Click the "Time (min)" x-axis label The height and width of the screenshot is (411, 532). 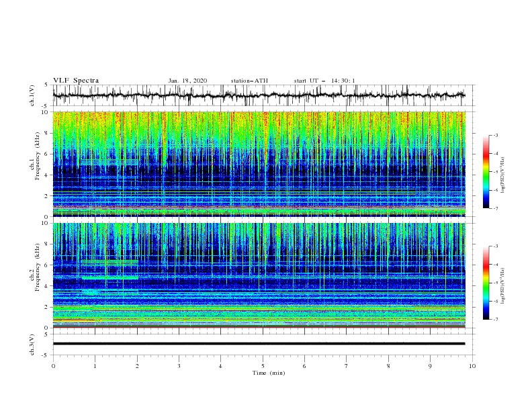pos(269,373)
